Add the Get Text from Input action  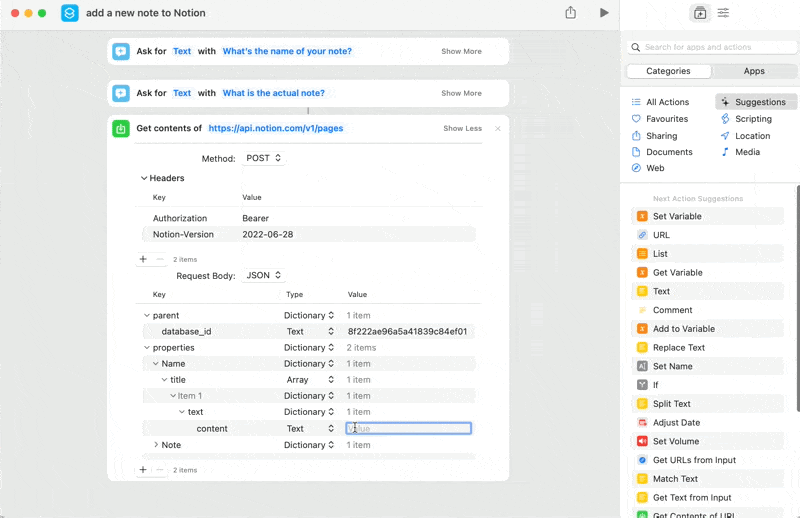point(708,498)
